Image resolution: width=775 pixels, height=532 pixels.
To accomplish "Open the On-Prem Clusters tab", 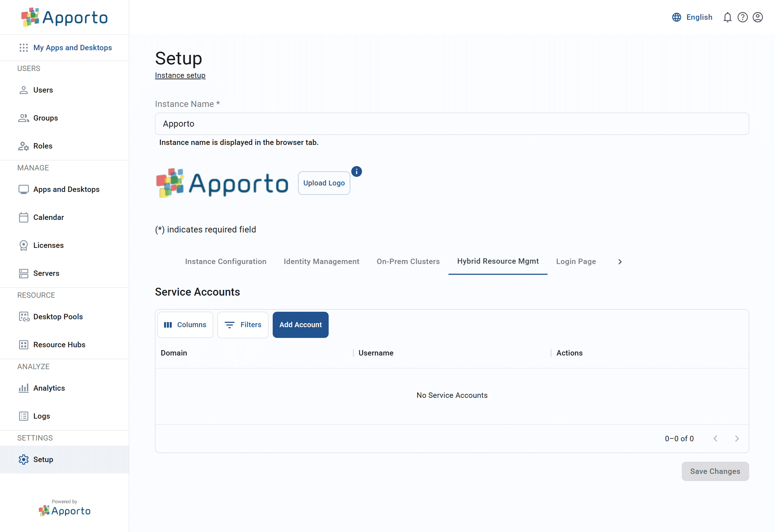I will point(408,262).
